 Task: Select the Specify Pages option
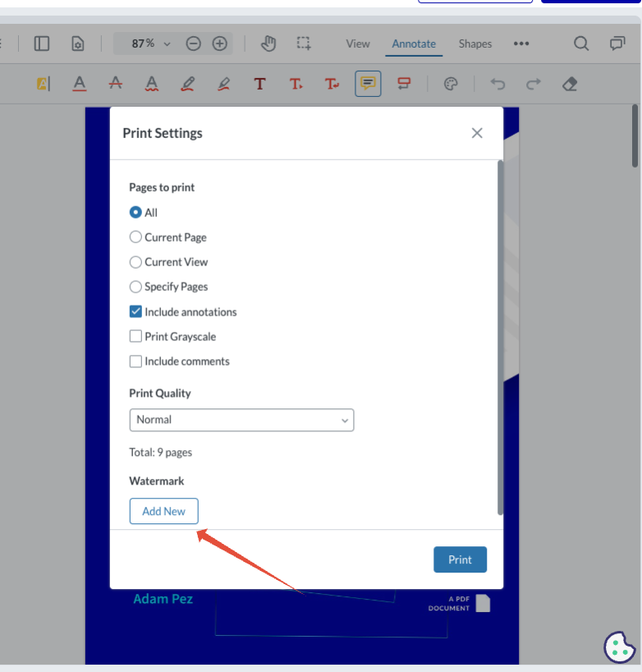(136, 287)
